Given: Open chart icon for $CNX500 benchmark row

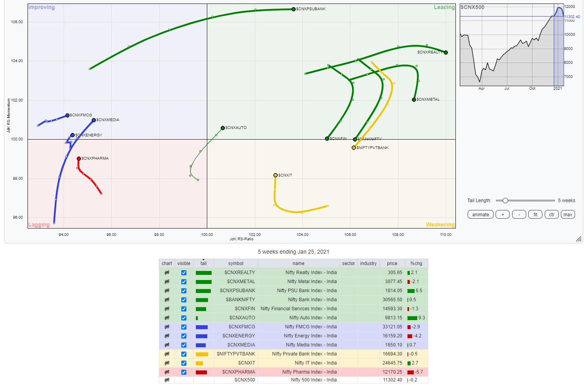Looking at the screenshot, I should pyautogui.click(x=167, y=380).
